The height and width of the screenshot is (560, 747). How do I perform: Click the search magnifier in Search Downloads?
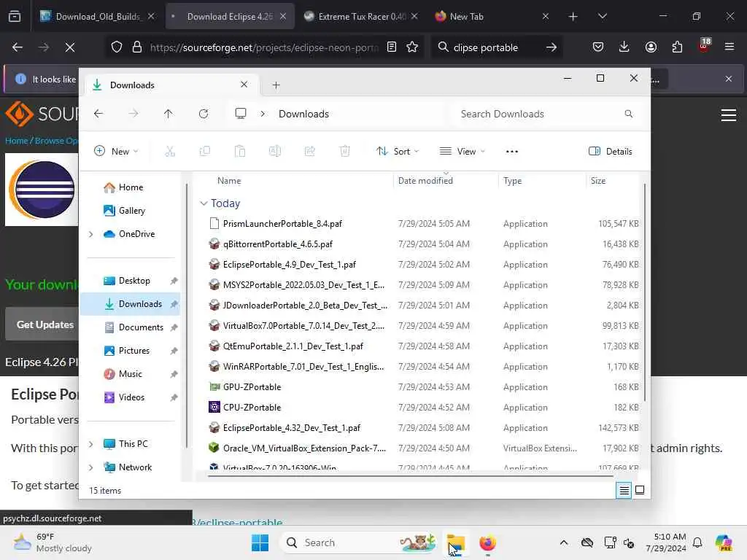point(628,114)
